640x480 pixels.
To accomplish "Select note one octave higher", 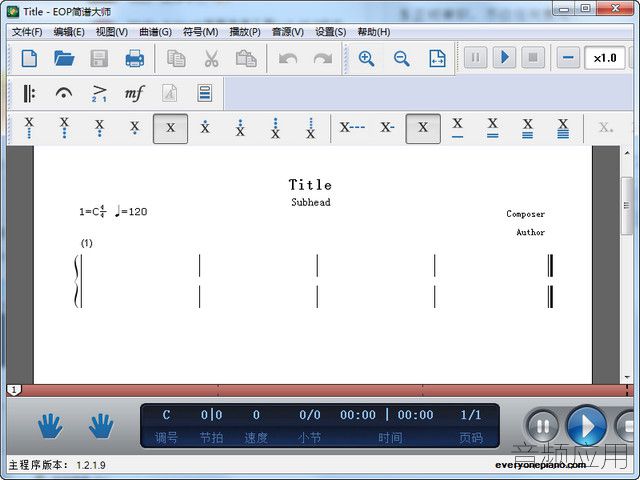I will [x=205, y=128].
